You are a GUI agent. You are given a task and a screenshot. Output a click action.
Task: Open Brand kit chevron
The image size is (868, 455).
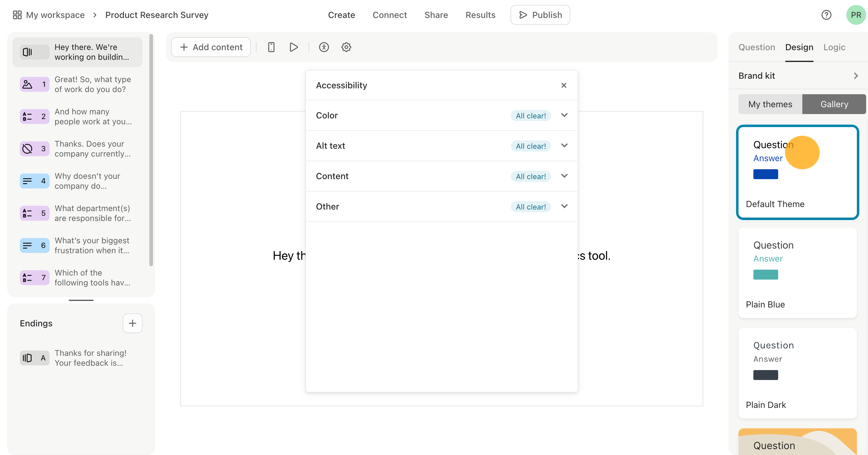coord(856,76)
